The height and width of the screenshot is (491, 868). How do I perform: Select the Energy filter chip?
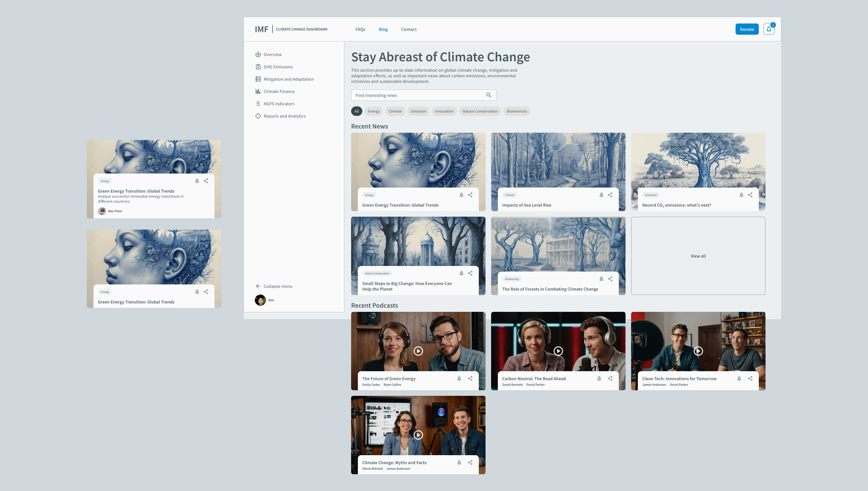[x=373, y=111]
